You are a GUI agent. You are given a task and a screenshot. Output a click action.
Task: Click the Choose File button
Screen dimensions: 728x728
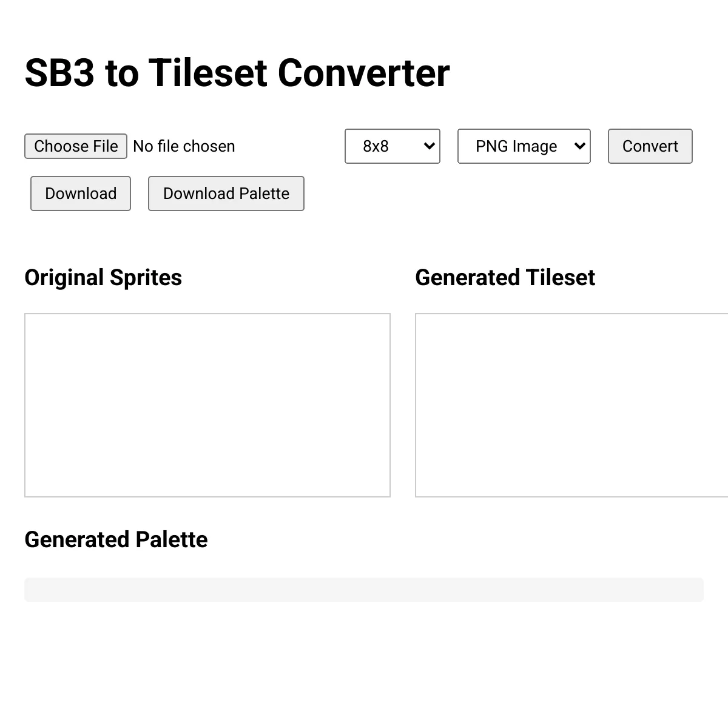pos(76,146)
